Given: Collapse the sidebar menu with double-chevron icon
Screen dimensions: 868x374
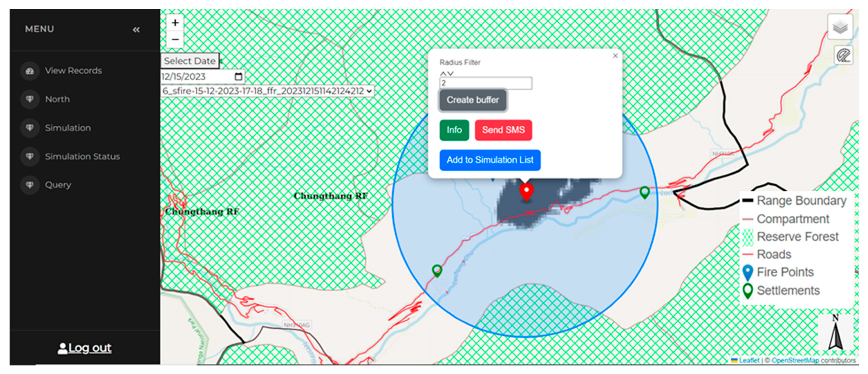Looking at the screenshot, I should coord(136,30).
